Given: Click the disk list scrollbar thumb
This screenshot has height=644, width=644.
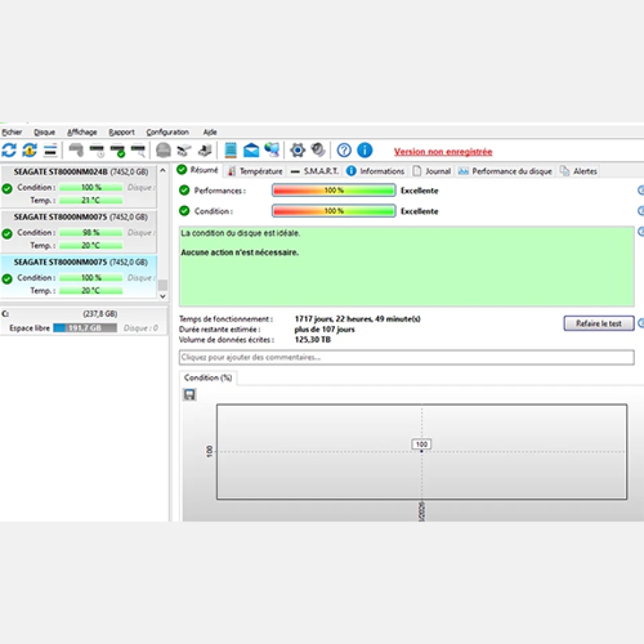Looking at the screenshot, I should coord(163,285).
